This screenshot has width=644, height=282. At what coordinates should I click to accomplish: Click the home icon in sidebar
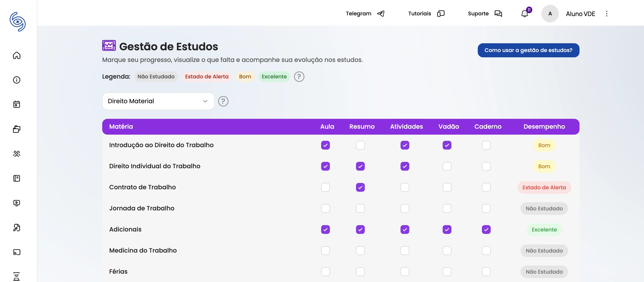[x=16, y=55]
